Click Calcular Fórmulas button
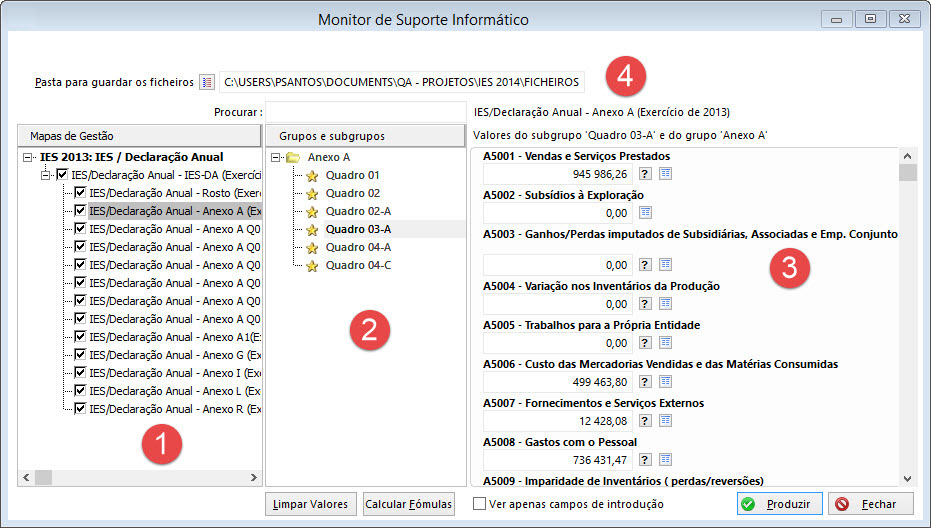This screenshot has width=931, height=528. [x=408, y=504]
